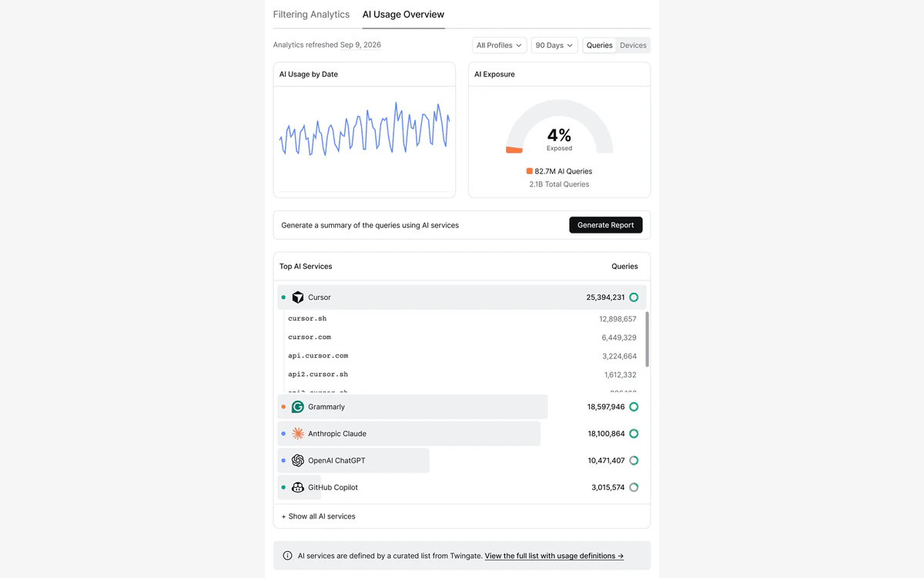Collapse the Cursor service row
Image resolution: width=924 pixels, height=578 pixels.
pyautogui.click(x=462, y=297)
